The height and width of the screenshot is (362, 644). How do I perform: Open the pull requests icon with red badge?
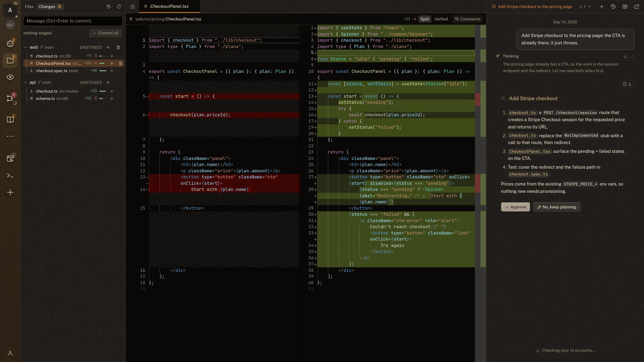tap(10, 98)
